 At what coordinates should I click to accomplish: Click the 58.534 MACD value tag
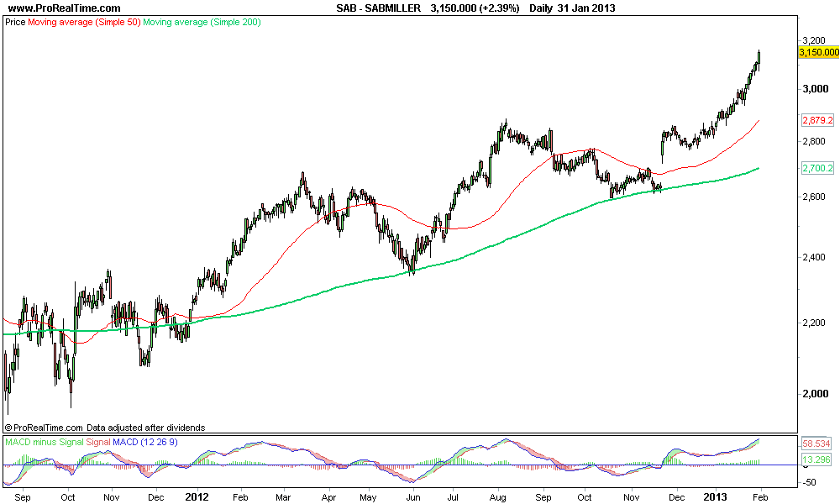(816, 444)
